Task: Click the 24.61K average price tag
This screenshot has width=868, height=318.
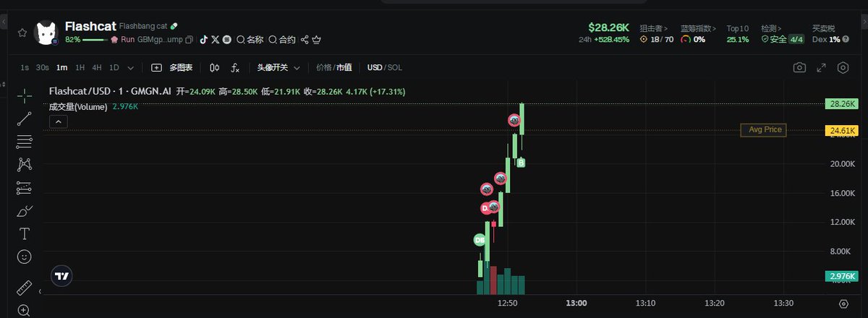Action: click(x=842, y=130)
